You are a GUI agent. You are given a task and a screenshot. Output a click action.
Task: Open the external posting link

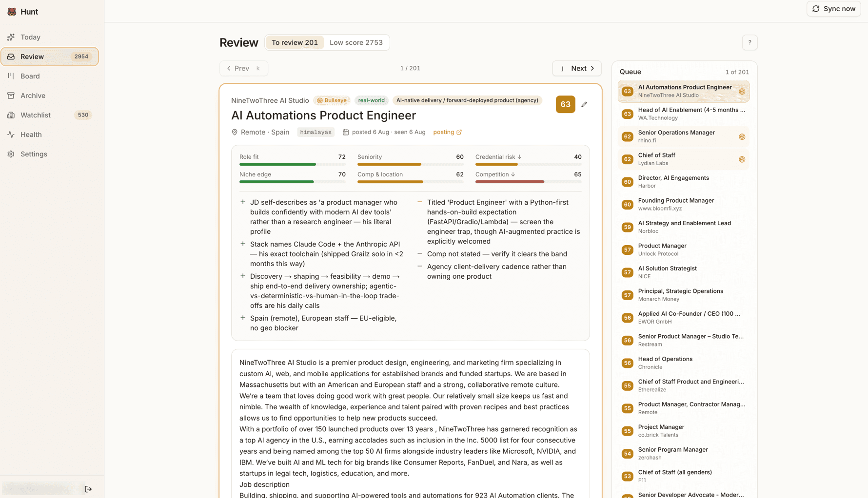click(x=447, y=132)
